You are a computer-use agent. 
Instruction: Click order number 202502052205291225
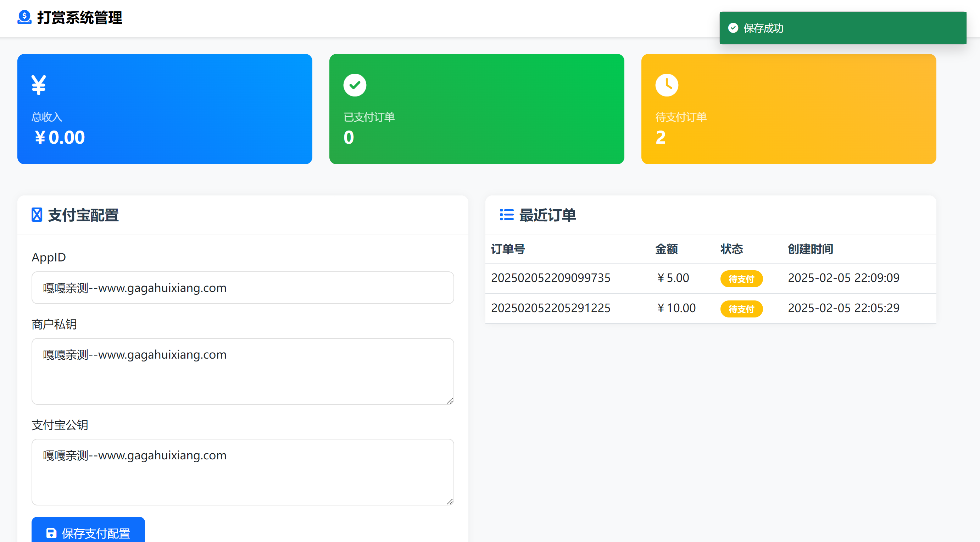point(551,308)
